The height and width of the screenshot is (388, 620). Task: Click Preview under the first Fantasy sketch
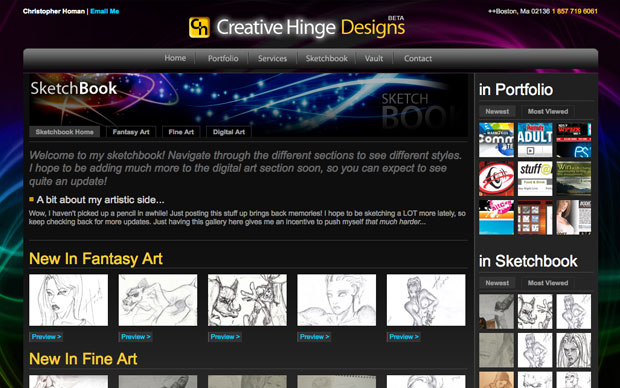(x=46, y=337)
